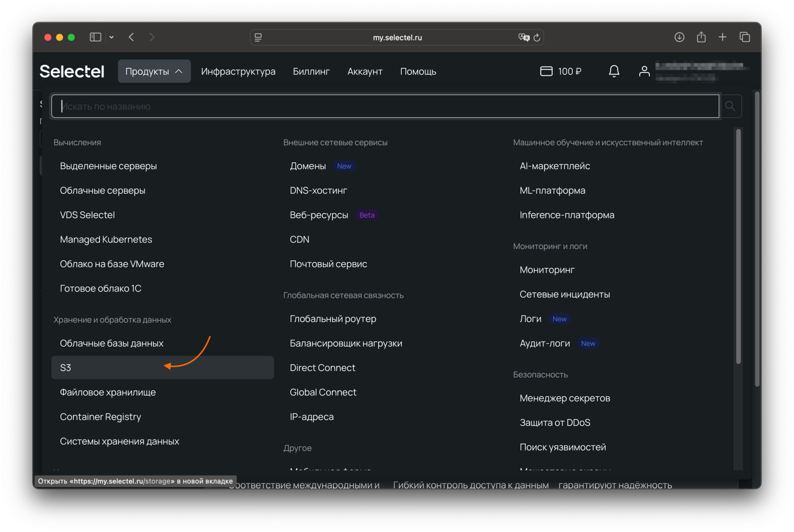Open S3 storage product
This screenshot has width=794, height=532.
[x=66, y=368]
